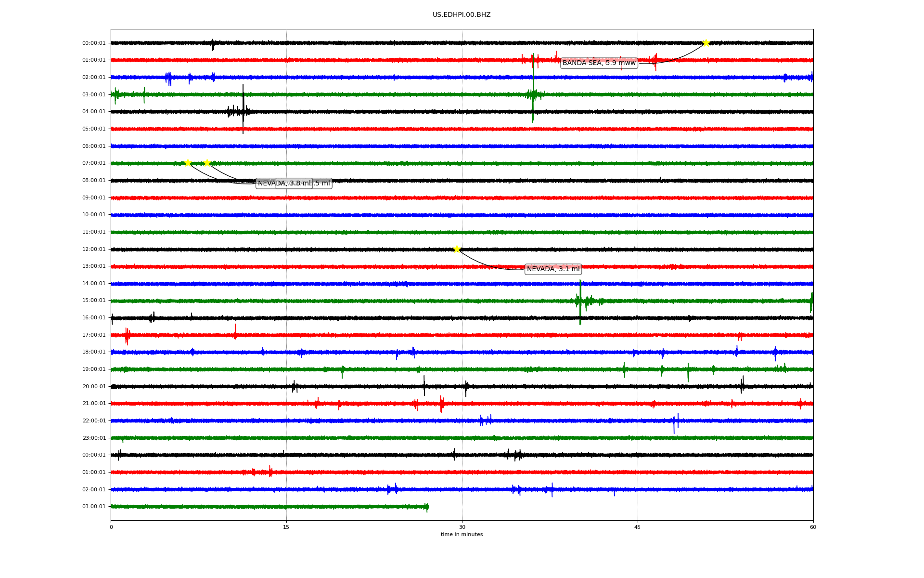Click the first 00:00:01 row time label at the top

pyautogui.click(x=94, y=43)
